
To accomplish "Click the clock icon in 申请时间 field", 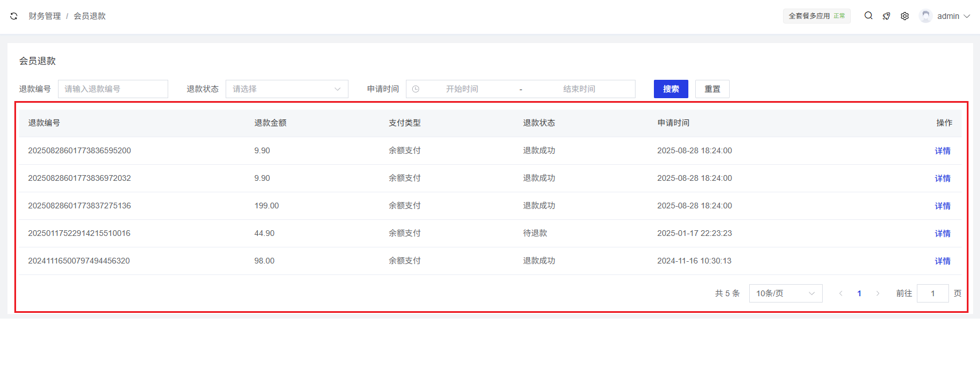I will (x=416, y=89).
